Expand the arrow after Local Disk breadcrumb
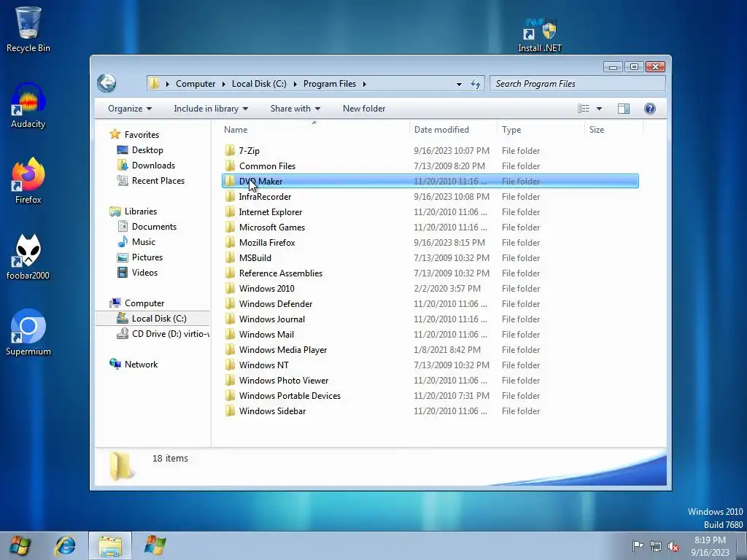The height and width of the screenshot is (560, 747). (295, 85)
